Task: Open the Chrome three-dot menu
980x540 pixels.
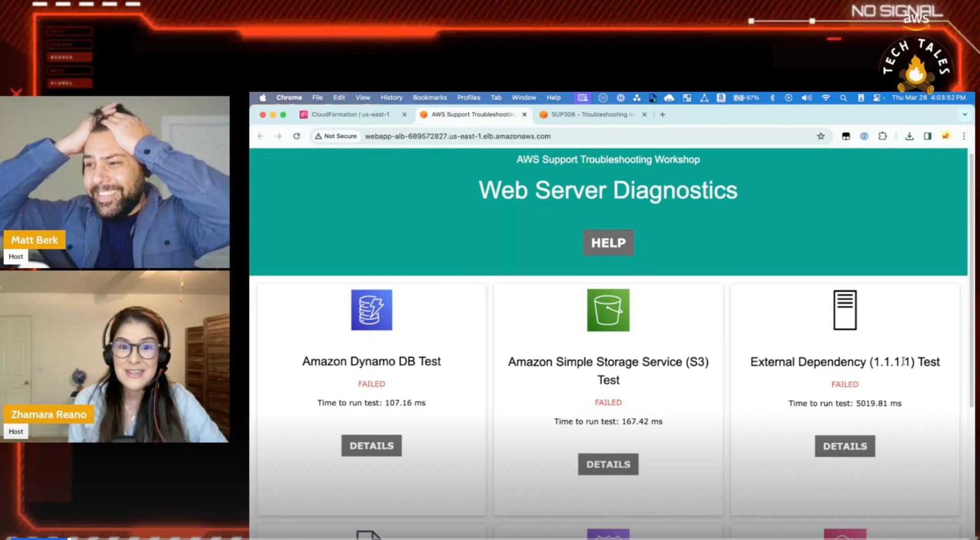Action: [964, 136]
